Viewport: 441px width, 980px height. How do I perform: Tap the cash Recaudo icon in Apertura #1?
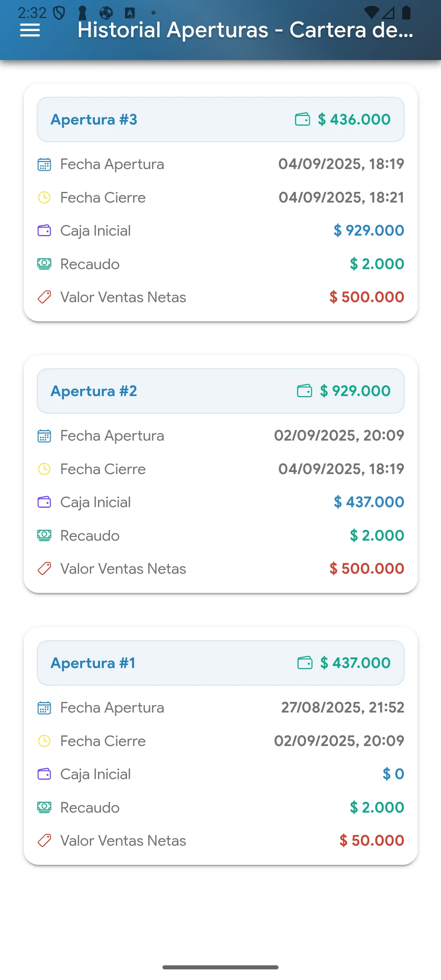(44, 807)
